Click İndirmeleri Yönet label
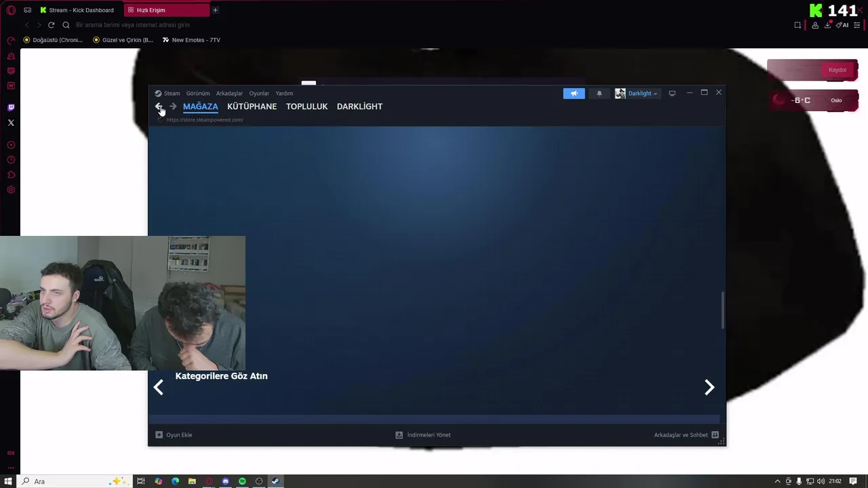The image size is (868, 488). (429, 435)
